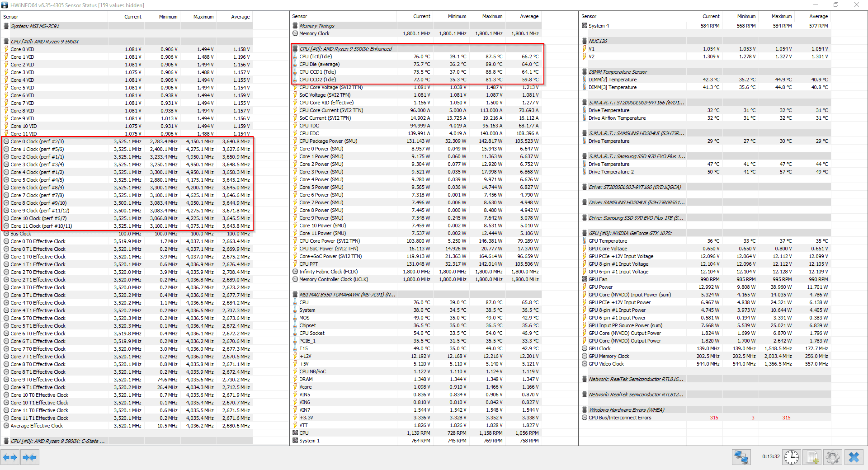The image size is (868, 470).
Task: Select the Core 11 Clock (perf #10/11) row
Action: point(127,226)
